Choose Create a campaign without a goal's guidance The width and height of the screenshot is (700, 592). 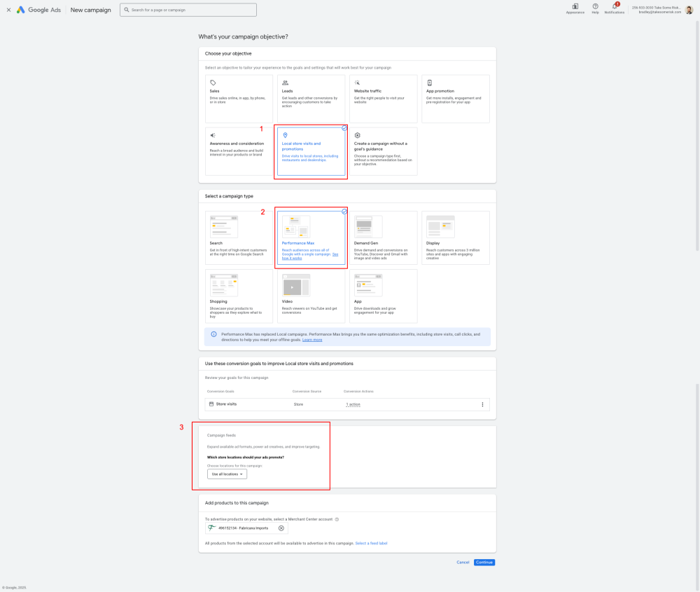(x=384, y=151)
